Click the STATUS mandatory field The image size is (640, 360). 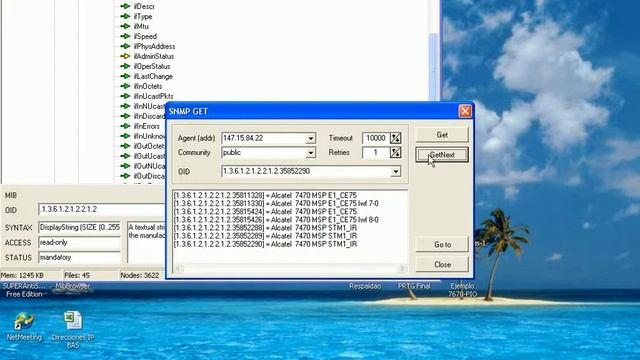[80, 258]
